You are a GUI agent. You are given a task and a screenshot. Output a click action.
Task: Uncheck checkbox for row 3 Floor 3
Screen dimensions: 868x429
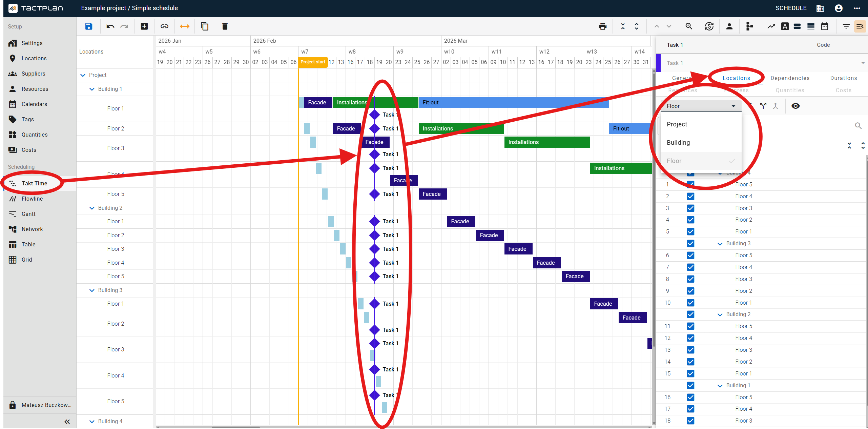tap(690, 208)
